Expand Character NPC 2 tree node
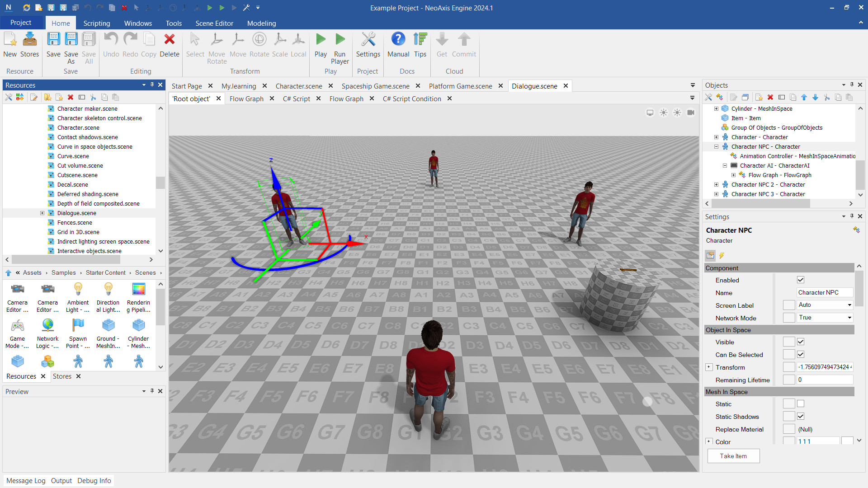 tap(716, 184)
